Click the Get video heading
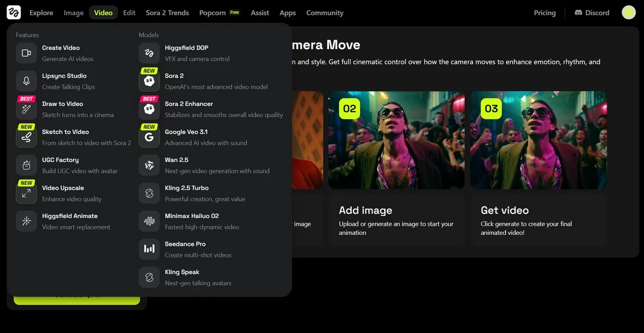The image size is (644, 333). click(x=505, y=210)
